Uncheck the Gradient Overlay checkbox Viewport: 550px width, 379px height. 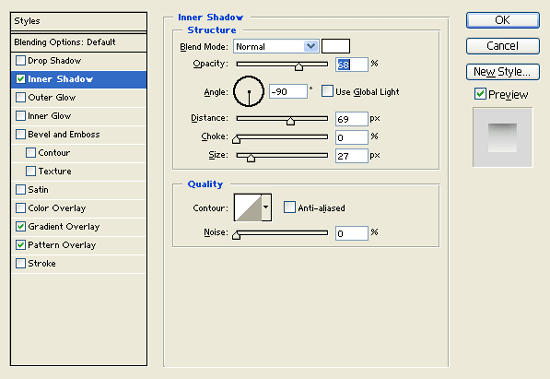[21, 226]
